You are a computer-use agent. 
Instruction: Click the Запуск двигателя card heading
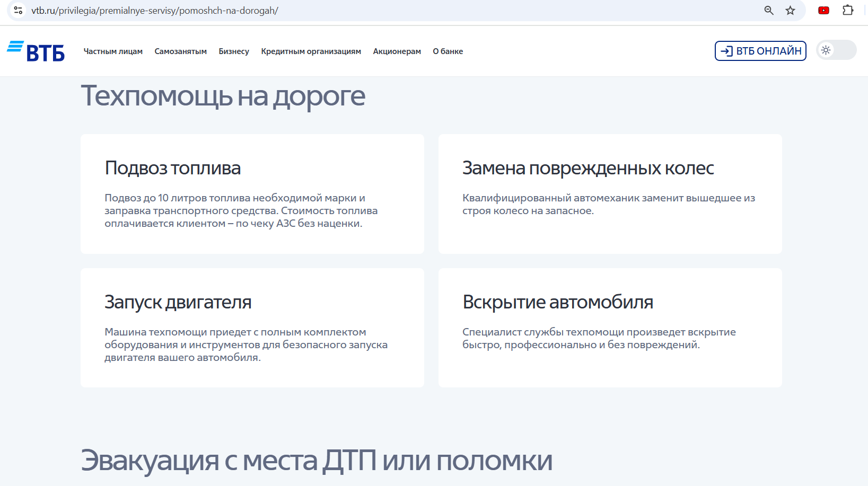[x=178, y=302]
